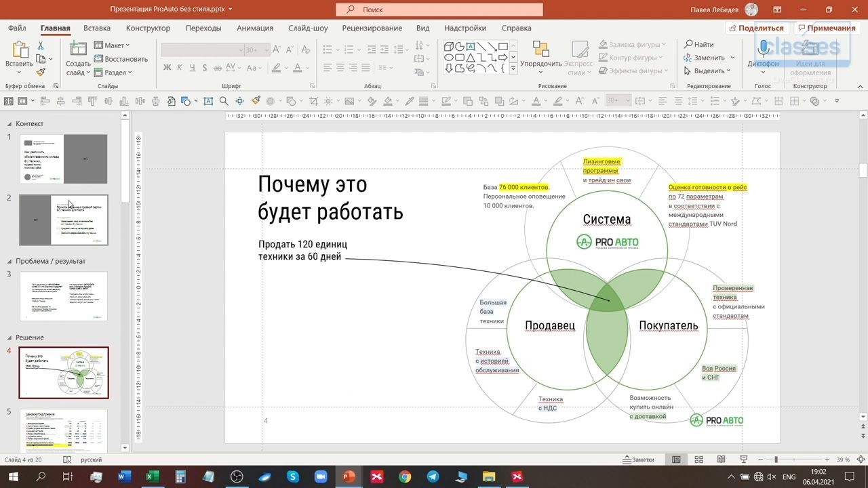The height and width of the screenshot is (488, 868).
Task: Switch to the Слайд-шоу tab
Action: click(x=308, y=28)
